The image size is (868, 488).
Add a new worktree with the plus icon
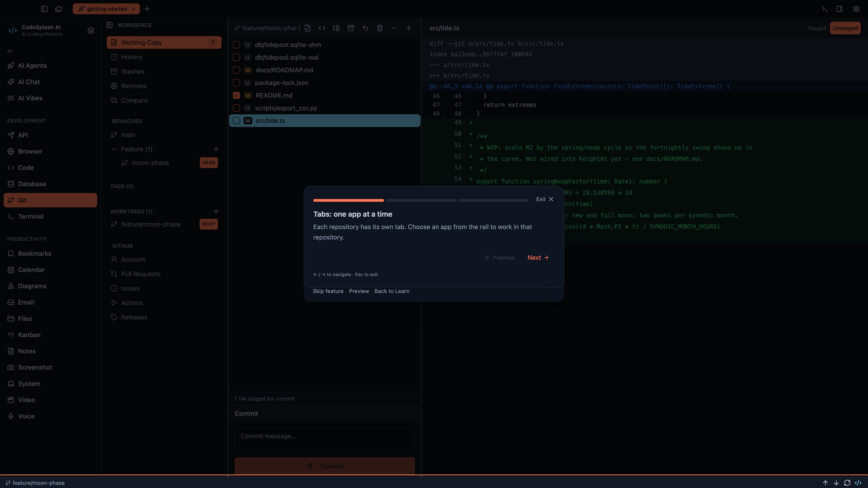(x=216, y=211)
